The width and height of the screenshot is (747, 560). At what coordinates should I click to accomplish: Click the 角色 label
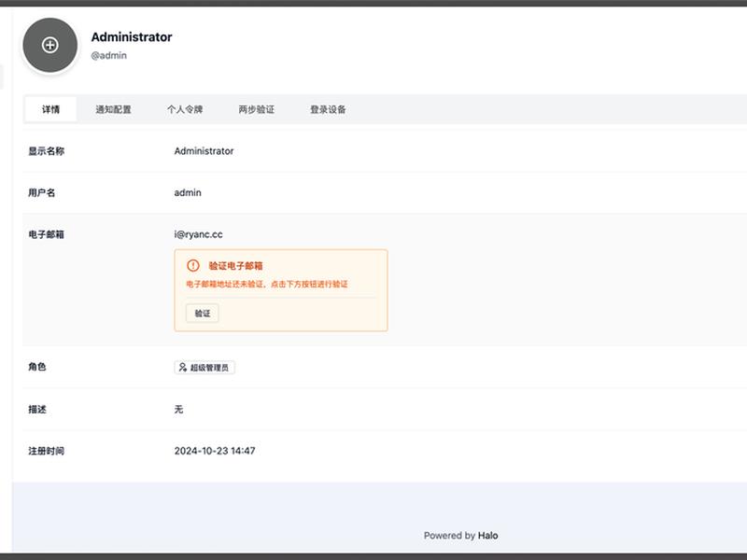coord(37,367)
